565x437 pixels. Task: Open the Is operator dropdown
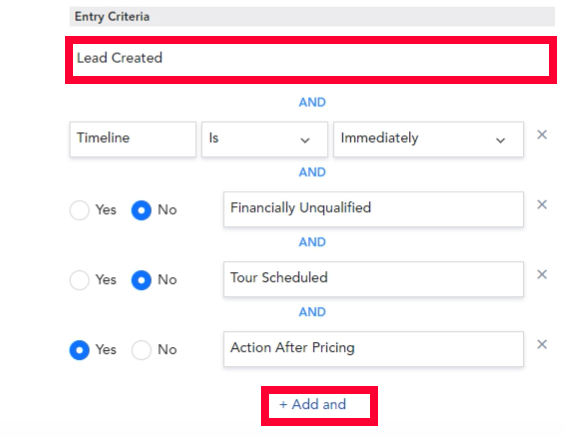[264, 139]
